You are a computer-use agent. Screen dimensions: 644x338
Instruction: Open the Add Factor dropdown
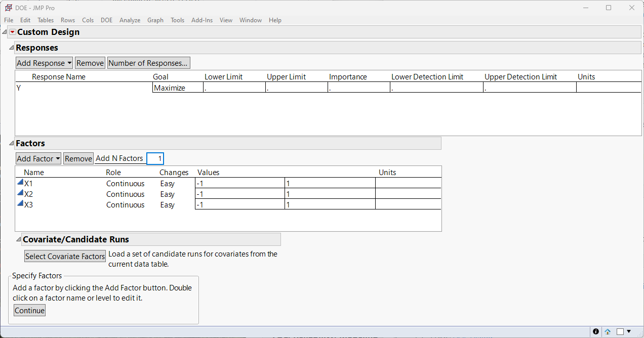point(38,159)
